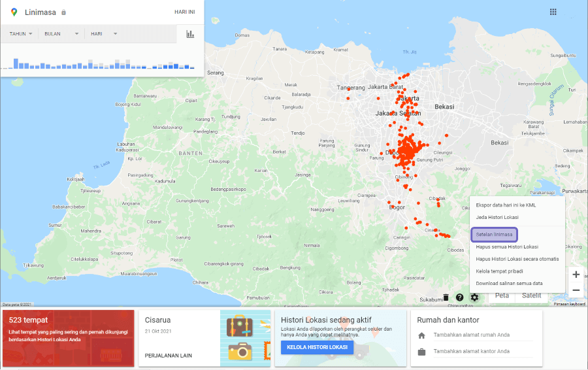Click the settings gear icon
The width and height of the screenshot is (588, 370).
tap(474, 297)
